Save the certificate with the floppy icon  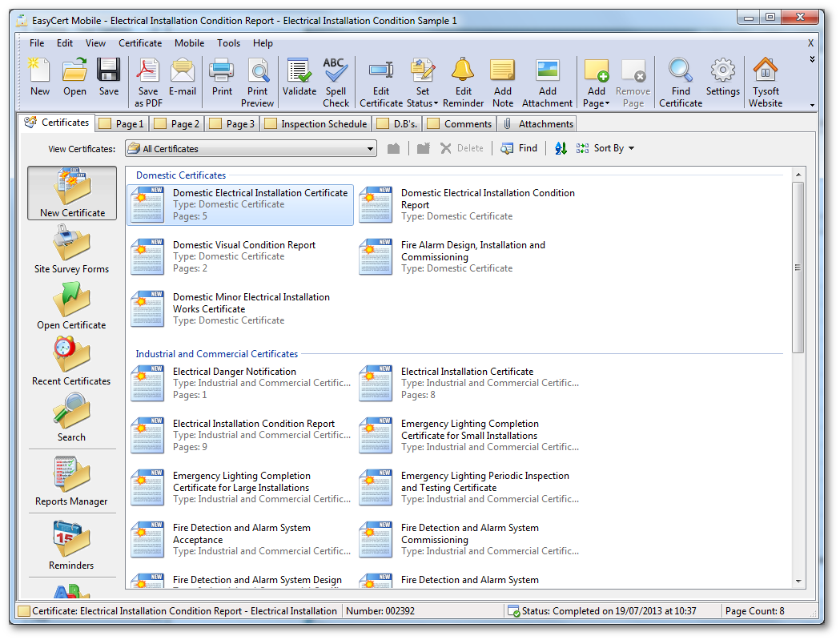click(x=109, y=77)
